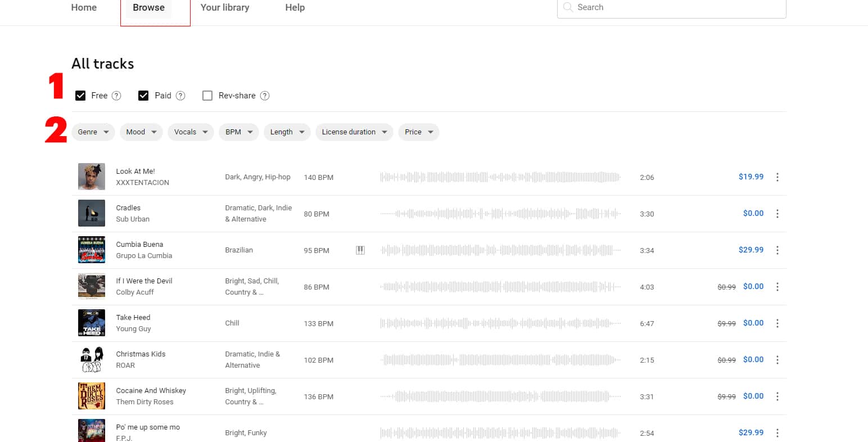Go to the Home tab
The width and height of the screenshot is (868, 442).
[x=84, y=8]
